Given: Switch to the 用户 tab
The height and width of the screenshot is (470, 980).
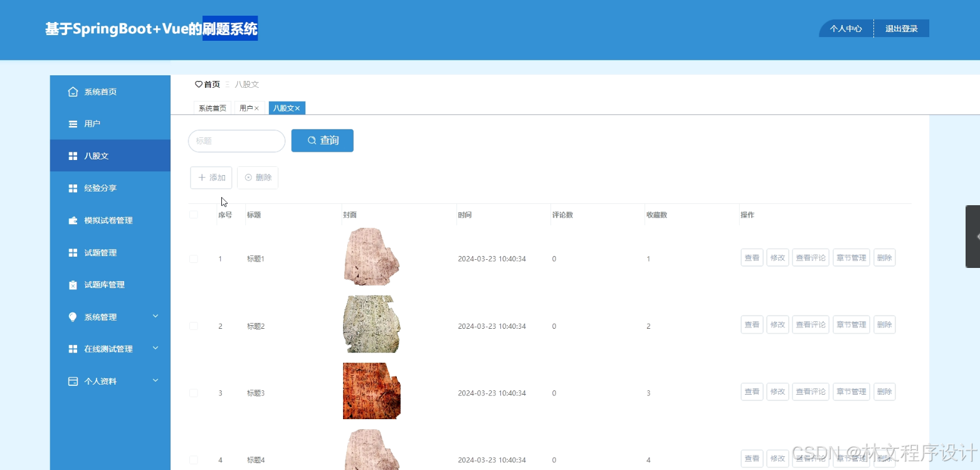Looking at the screenshot, I should point(246,107).
